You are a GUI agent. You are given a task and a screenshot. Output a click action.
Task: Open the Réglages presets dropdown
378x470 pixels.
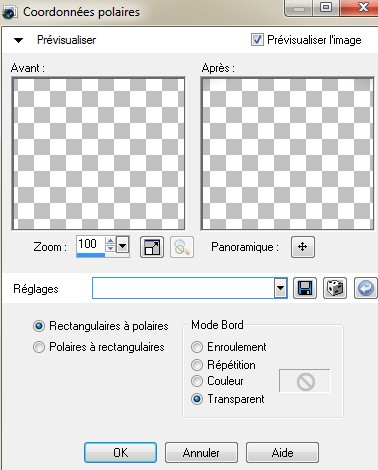(281, 288)
